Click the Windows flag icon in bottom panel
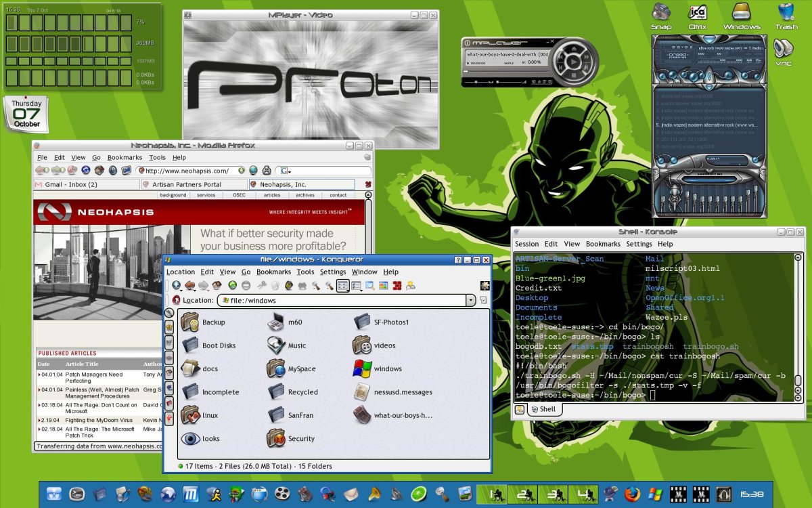The height and width of the screenshot is (508, 812). tap(655, 494)
